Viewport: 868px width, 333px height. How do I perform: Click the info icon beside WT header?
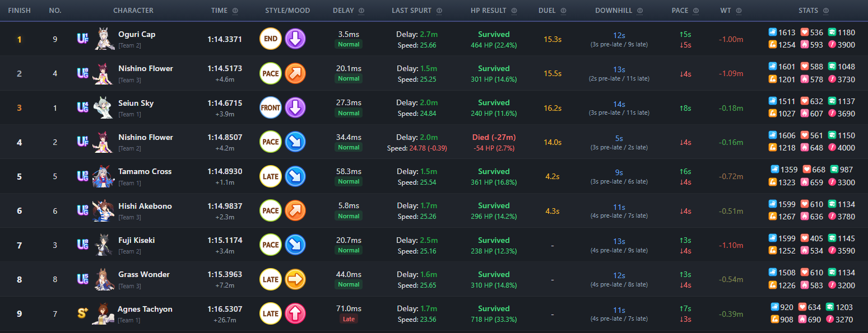coord(739,11)
